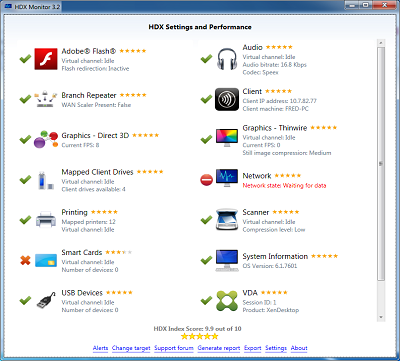The height and width of the screenshot is (361, 400).
Task: Click the green checkmark next to Printing
Action: click(x=25, y=220)
